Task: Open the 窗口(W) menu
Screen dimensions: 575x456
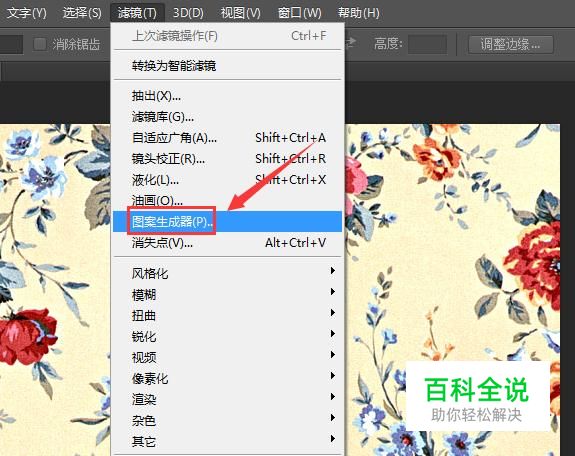Action: click(299, 13)
